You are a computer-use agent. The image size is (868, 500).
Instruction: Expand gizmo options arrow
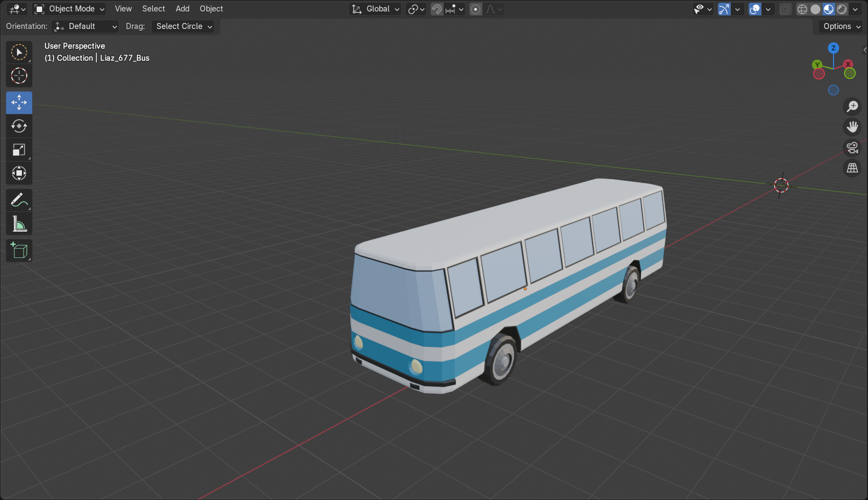[737, 9]
